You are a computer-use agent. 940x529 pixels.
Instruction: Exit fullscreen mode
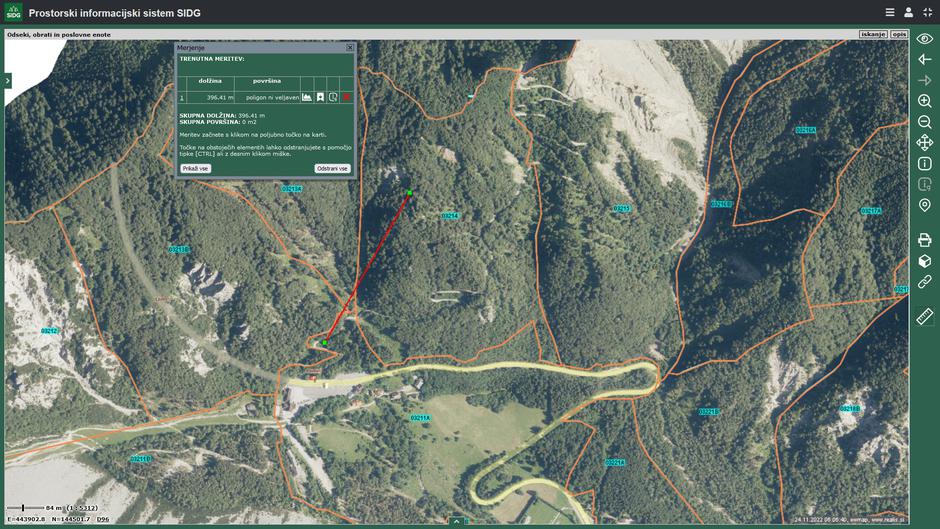click(927, 12)
